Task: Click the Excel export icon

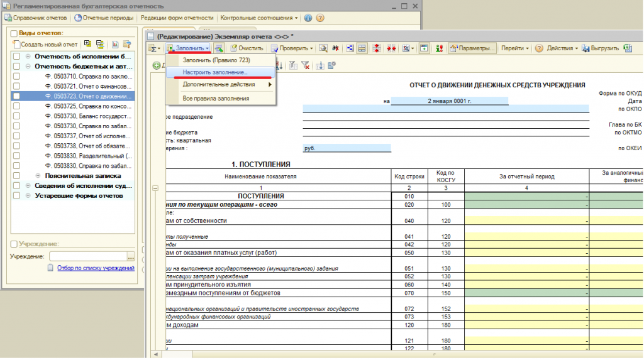Action: tap(628, 48)
